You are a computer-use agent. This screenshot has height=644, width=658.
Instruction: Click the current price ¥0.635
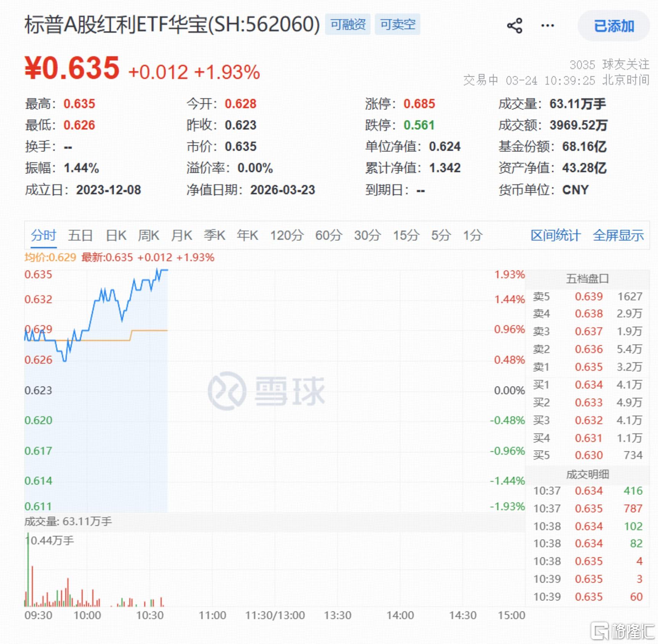72,68
